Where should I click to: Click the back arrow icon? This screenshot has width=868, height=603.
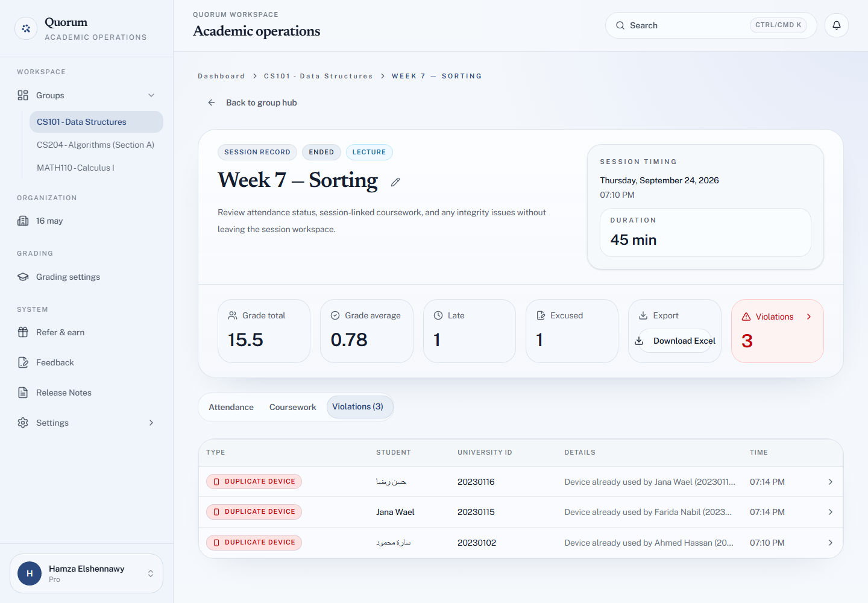[x=212, y=103]
